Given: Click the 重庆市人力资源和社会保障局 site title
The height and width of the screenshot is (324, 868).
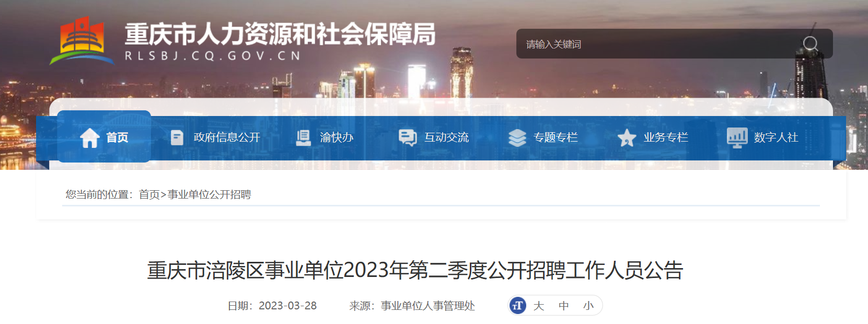Looking at the screenshot, I should (x=280, y=34).
